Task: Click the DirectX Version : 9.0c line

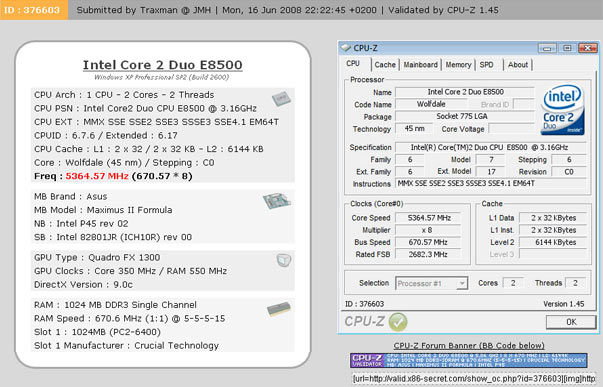Action: pos(83,285)
